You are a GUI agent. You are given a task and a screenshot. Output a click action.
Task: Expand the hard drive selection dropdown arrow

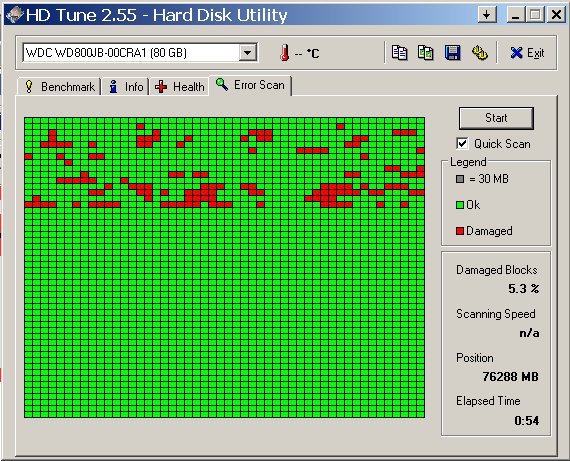248,53
